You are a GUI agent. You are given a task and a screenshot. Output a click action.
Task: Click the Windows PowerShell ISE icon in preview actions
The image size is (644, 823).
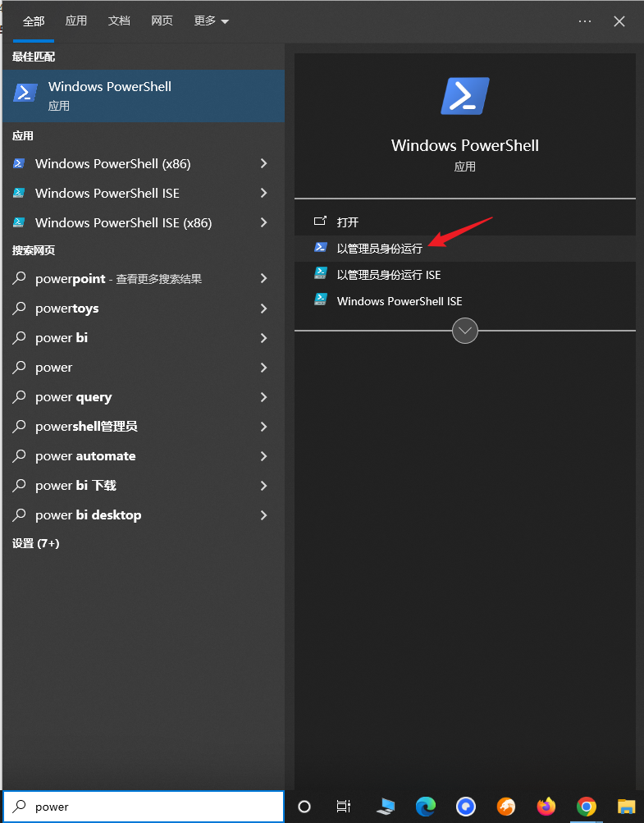pos(321,300)
